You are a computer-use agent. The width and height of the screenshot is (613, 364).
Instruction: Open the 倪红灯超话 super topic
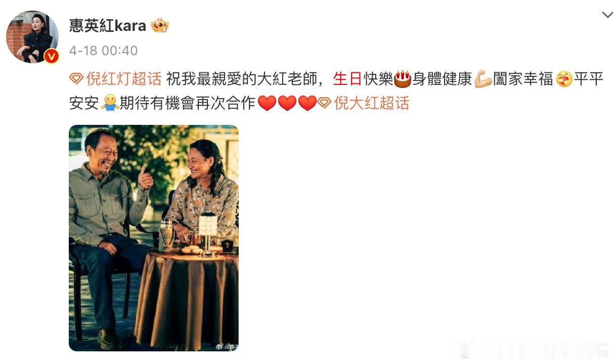pyautogui.click(x=123, y=79)
